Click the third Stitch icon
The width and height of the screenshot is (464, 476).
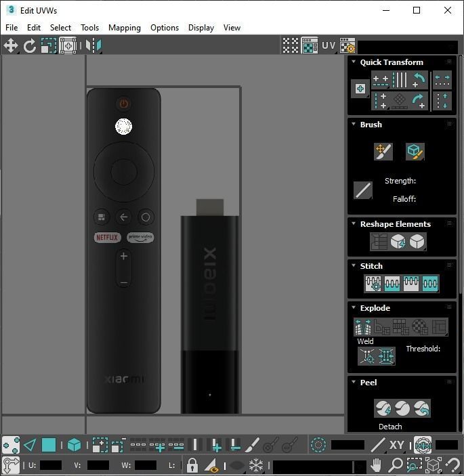pyautogui.click(x=411, y=284)
